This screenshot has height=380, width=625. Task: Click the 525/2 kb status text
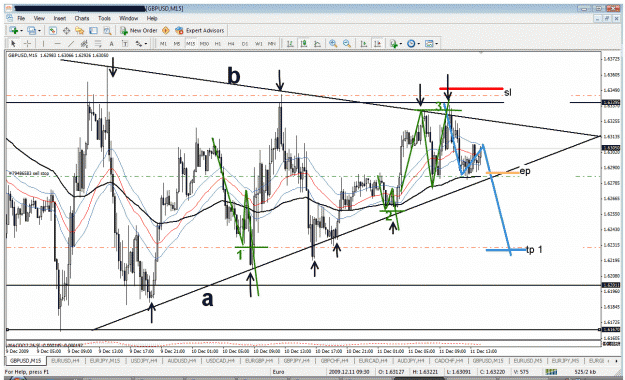585,372
